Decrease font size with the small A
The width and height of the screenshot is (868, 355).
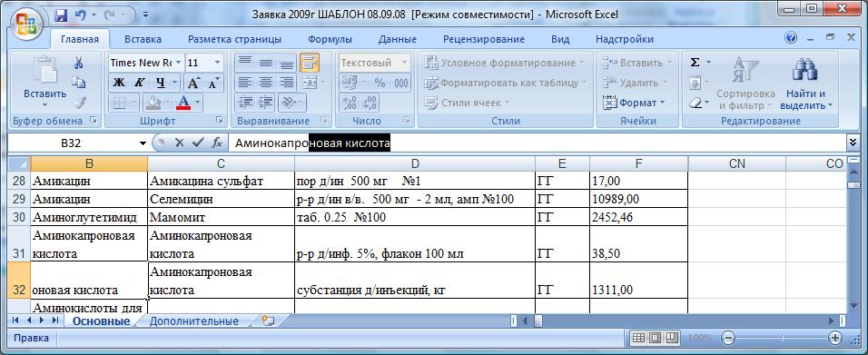(x=213, y=83)
